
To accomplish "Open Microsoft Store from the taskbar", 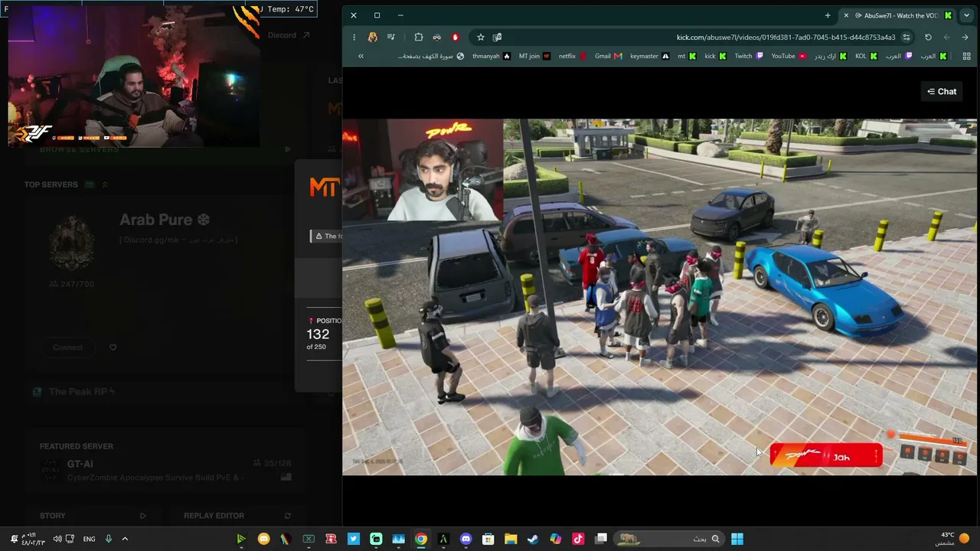I will [488, 539].
